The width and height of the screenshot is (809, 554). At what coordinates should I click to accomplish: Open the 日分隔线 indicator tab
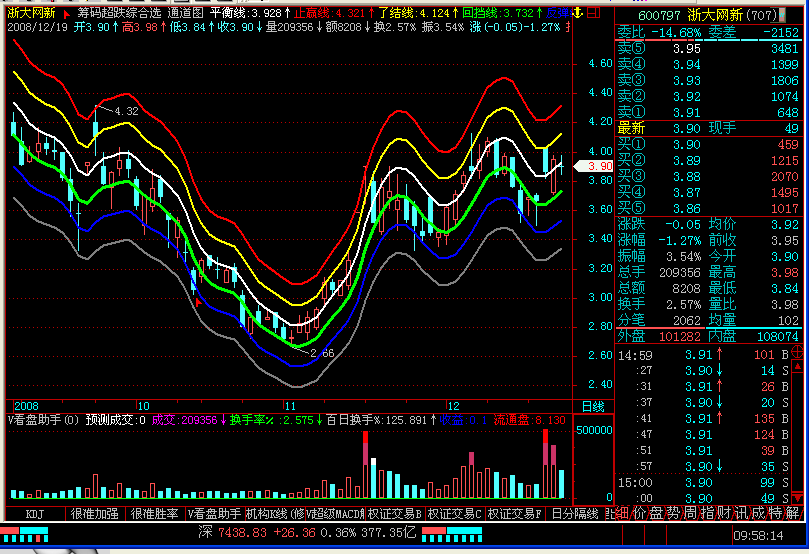click(x=575, y=514)
